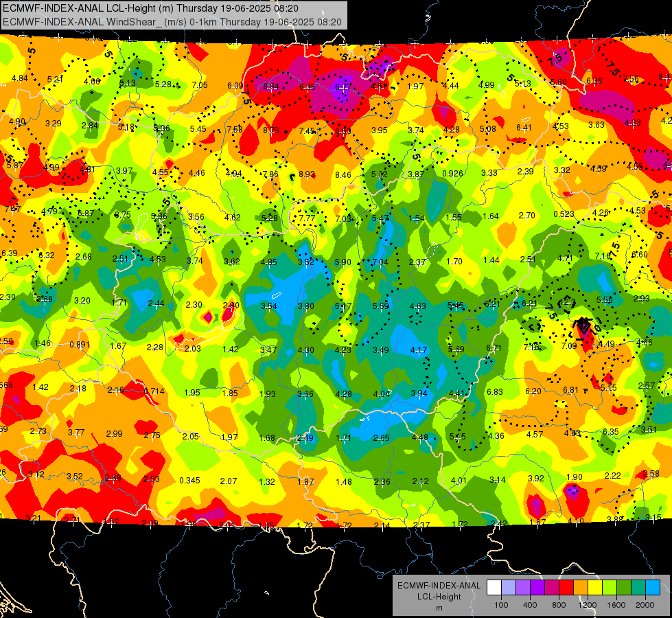The width and height of the screenshot is (672, 618).
Task: Click the wind shear value 2.88
Action: [113, 478]
